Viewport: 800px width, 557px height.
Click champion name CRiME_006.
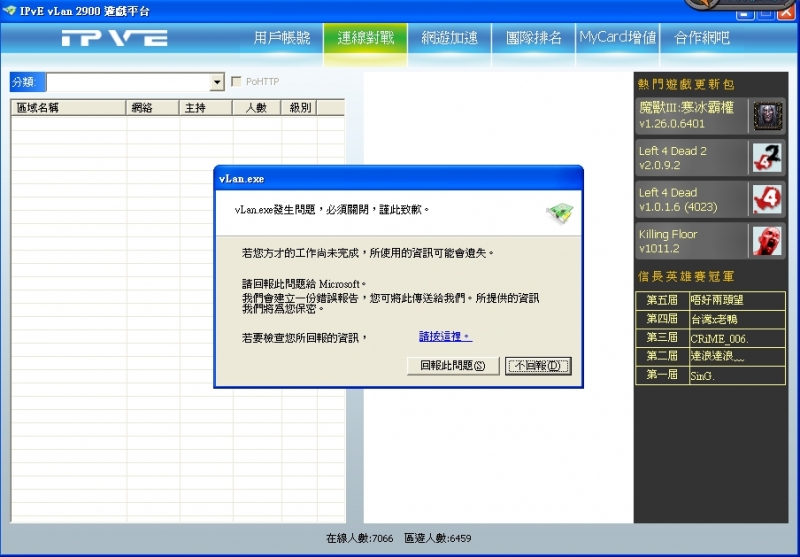tap(719, 339)
